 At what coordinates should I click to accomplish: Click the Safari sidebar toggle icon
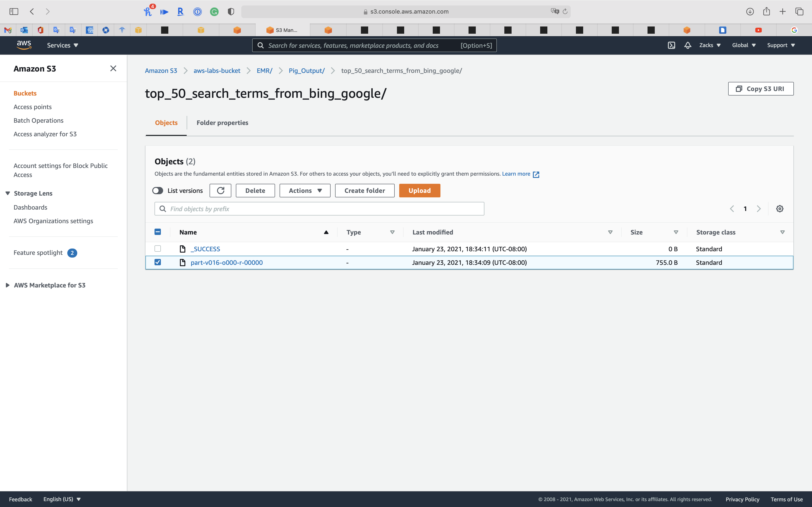[14, 11]
